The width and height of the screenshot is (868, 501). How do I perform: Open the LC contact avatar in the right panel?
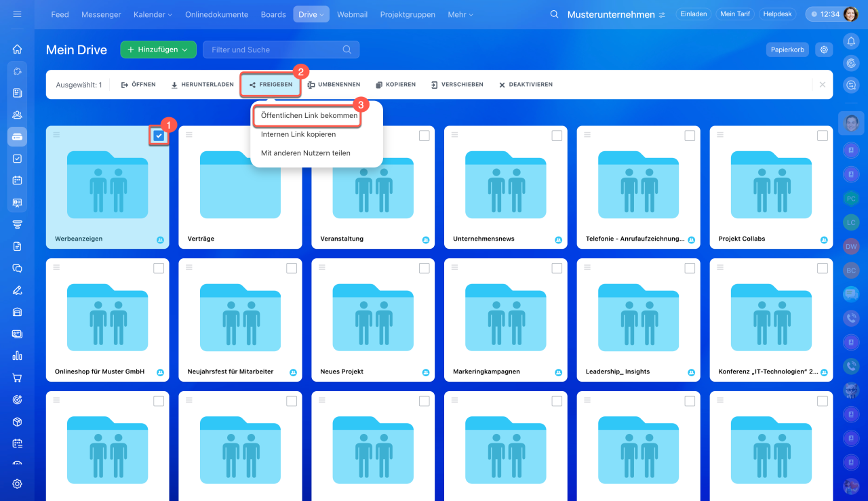pyautogui.click(x=851, y=222)
